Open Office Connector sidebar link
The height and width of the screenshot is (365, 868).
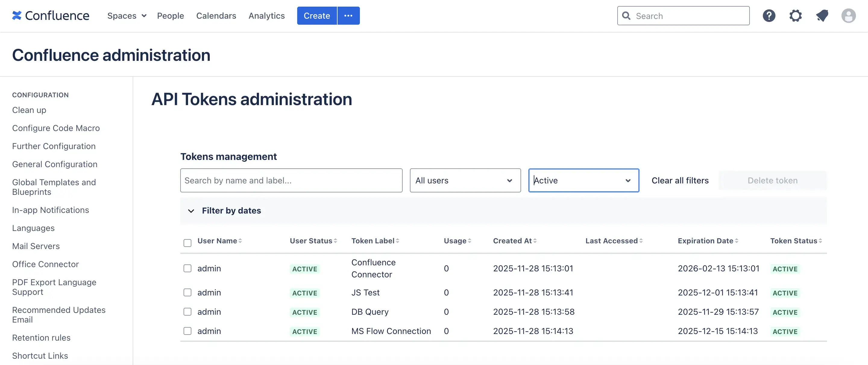46,264
